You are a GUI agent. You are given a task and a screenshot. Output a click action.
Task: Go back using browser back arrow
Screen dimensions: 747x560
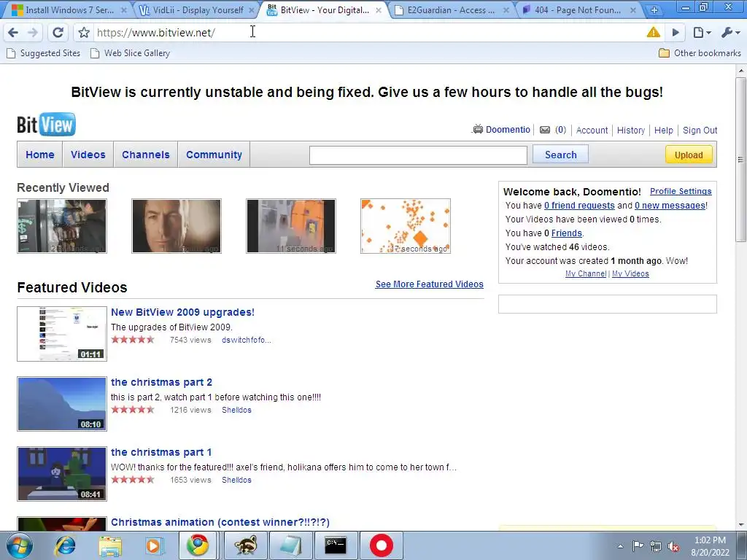point(13,32)
